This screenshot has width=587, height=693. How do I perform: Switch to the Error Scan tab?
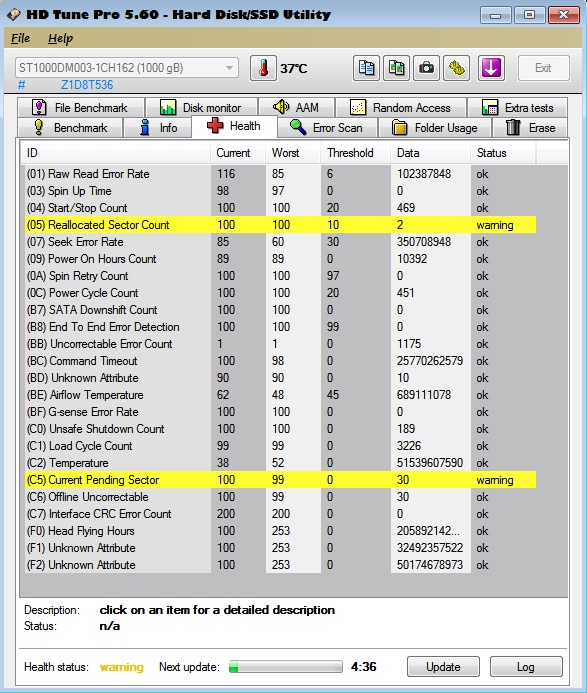(x=327, y=128)
